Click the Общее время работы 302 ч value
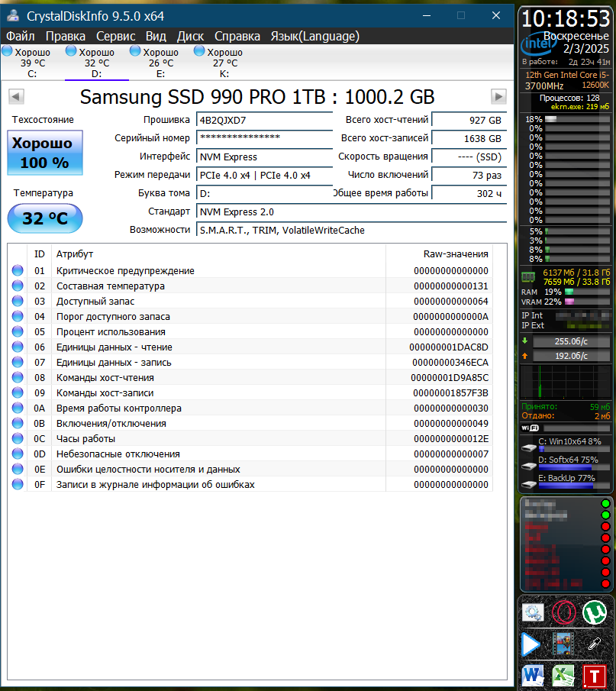616x691 pixels. [x=469, y=193]
